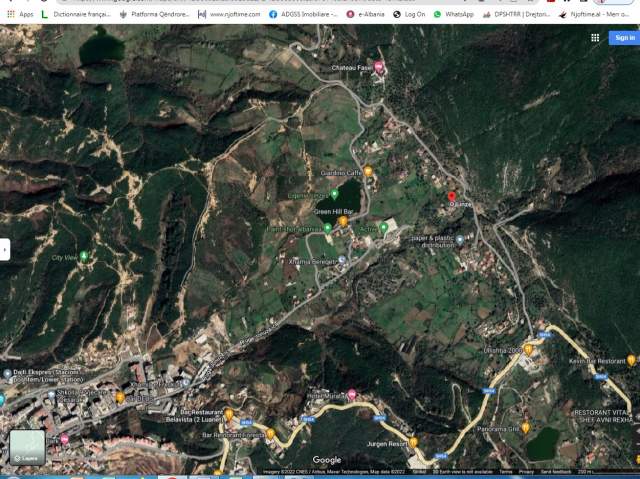The image size is (640, 479).
Task: Click the Sign in button
Action: tap(624, 38)
